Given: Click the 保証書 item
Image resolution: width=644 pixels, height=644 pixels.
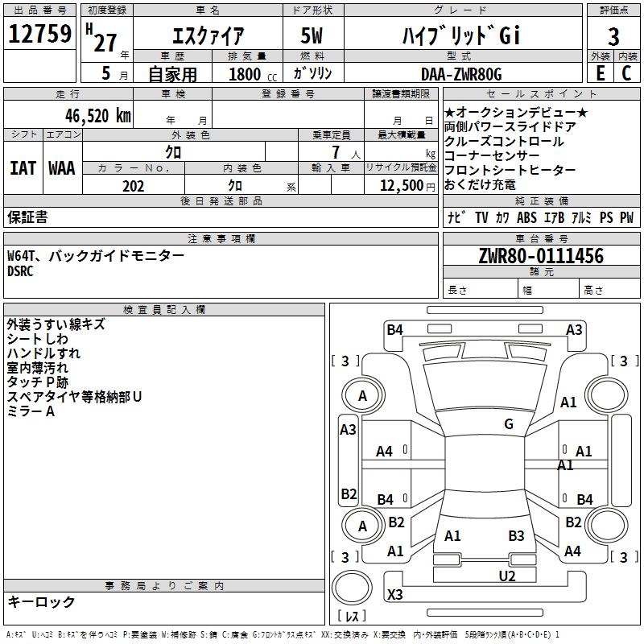Looking at the screenshot, I should click(27, 217).
